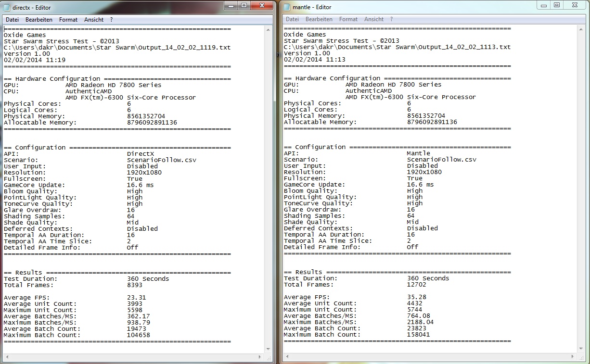Open Bearbeiten menu in mantle window
Viewport: 590px width, 364px height.
coord(319,19)
